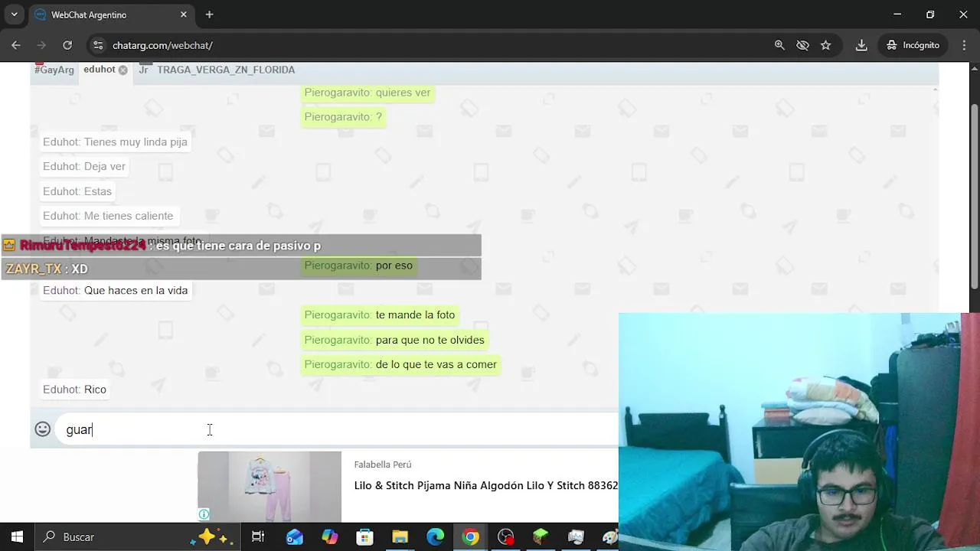Open Copilot from the taskbar
The height and width of the screenshot is (551, 980).
pyautogui.click(x=330, y=537)
